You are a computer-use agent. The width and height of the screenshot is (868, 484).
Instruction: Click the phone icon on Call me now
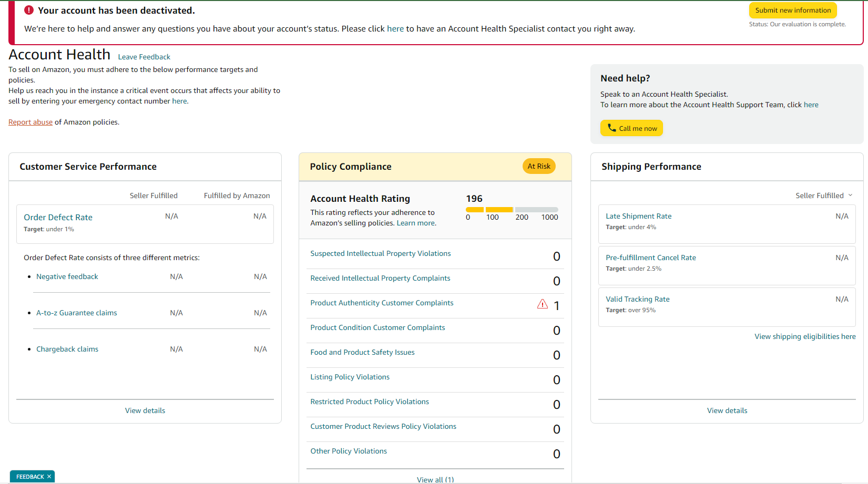(x=611, y=128)
